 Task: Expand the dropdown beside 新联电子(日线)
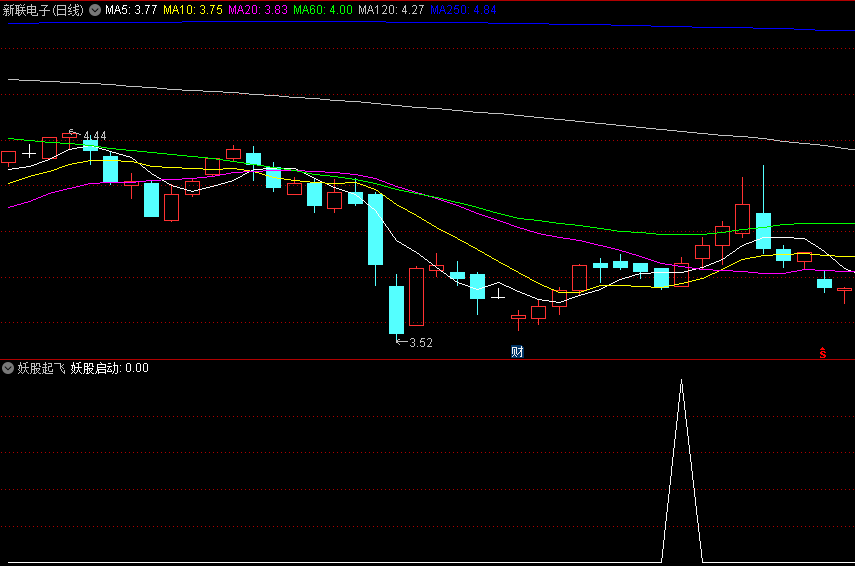click(x=95, y=10)
